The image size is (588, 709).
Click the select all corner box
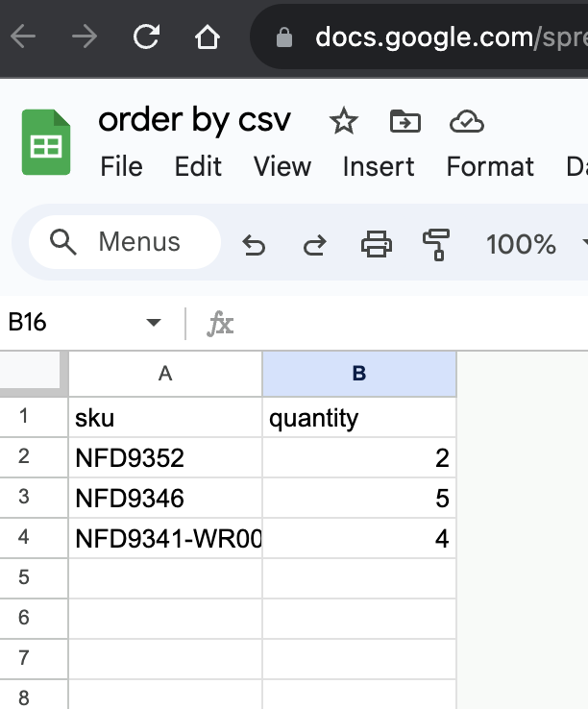coord(34,374)
